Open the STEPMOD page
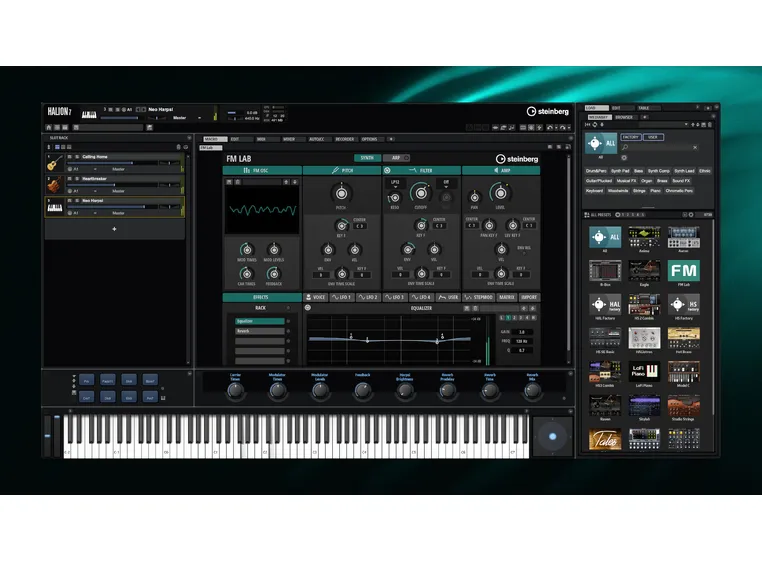The width and height of the screenshot is (762, 562). (479, 297)
